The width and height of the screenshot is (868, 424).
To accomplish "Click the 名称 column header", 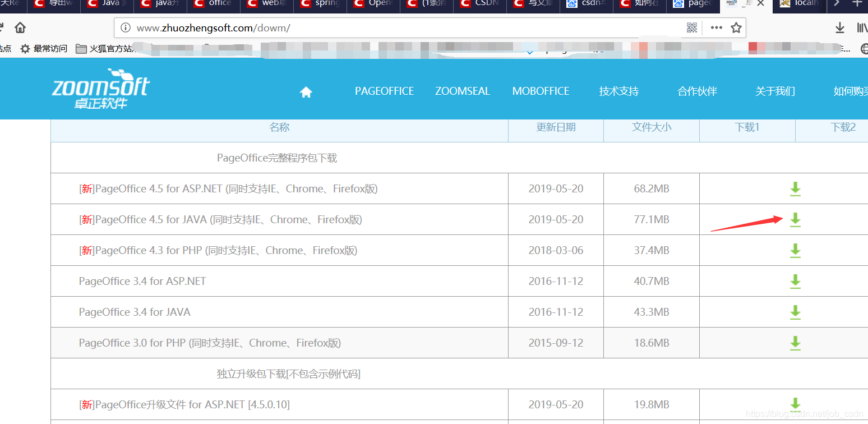I will (x=279, y=127).
